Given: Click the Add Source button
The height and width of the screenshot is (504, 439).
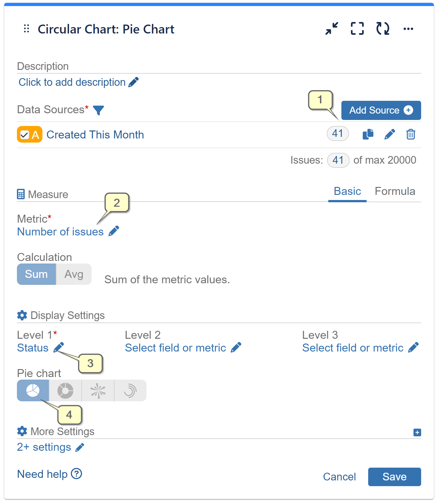Looking at the screenshot, I should [x=381, y=110].
